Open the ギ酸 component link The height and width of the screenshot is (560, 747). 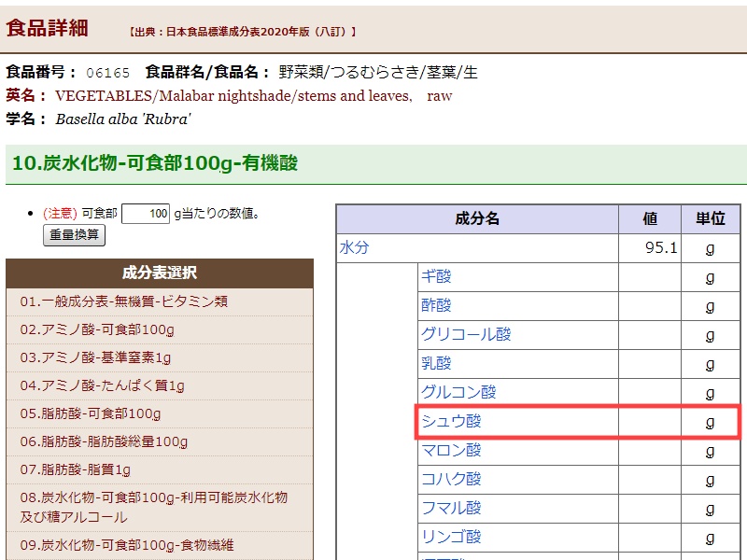(436, 277)
